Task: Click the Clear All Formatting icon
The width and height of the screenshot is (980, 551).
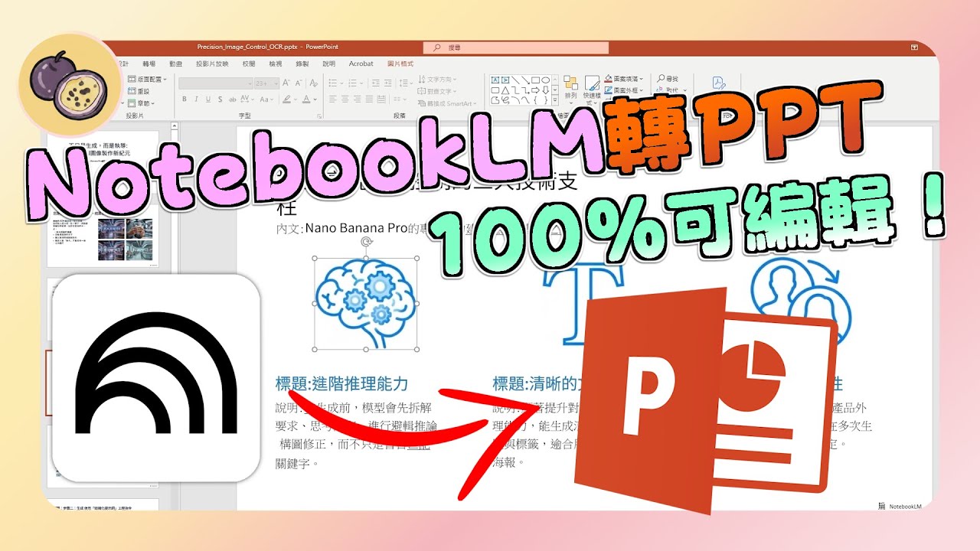Action: click(x=313, y=83)
